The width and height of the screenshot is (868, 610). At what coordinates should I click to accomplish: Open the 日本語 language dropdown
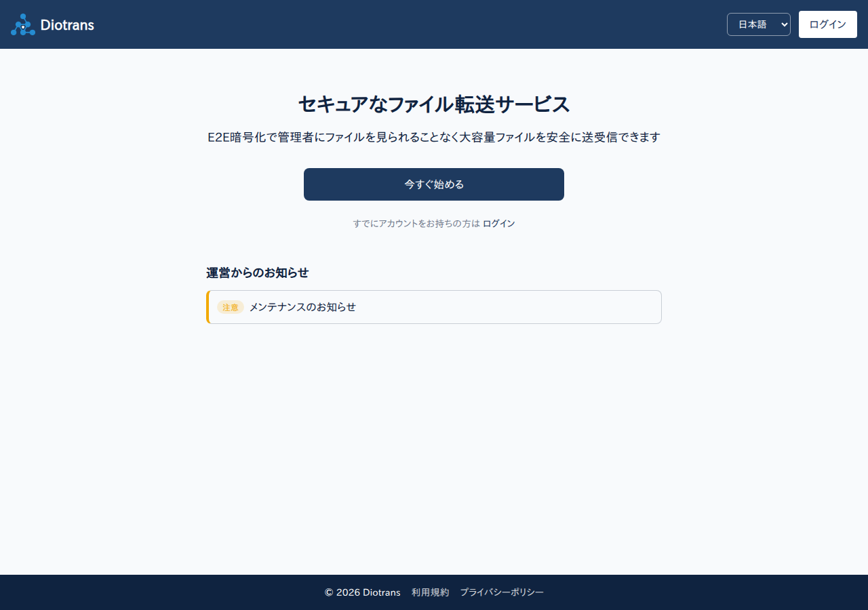tap(758, 24)
